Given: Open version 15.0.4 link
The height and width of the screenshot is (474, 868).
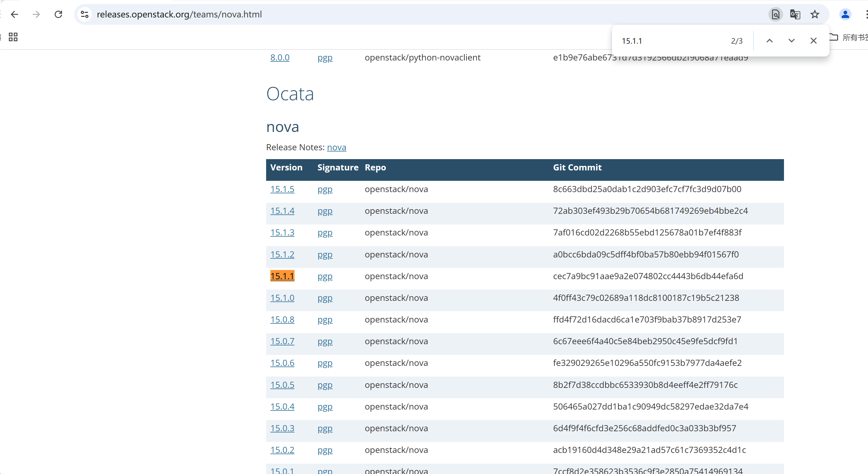Looking at the screenshot, I should [x=282, y=407].
